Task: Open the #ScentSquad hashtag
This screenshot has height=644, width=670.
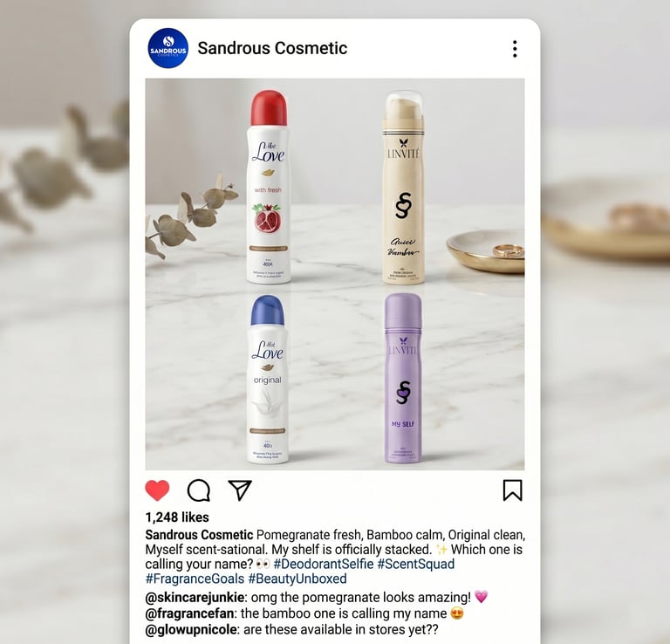Action: pos(416,564)
